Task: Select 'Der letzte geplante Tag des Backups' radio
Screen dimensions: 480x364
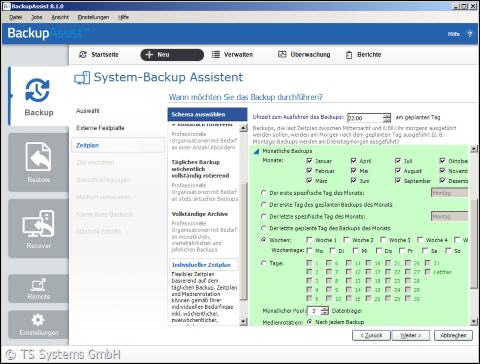Action: coord(264,228)
